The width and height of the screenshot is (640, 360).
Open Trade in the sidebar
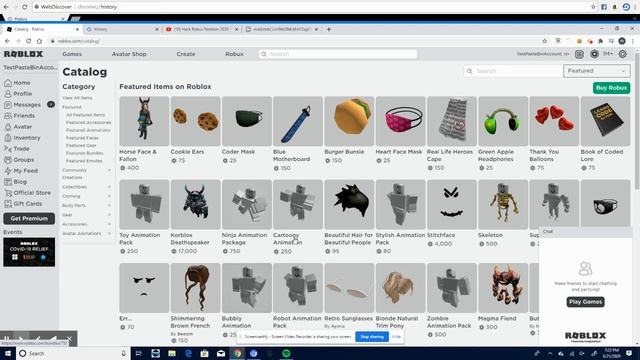pyautogui.click(x=17, y=149)
